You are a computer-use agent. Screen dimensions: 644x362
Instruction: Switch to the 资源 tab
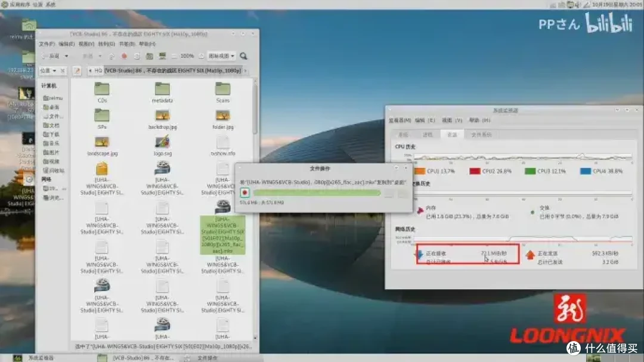452,134
